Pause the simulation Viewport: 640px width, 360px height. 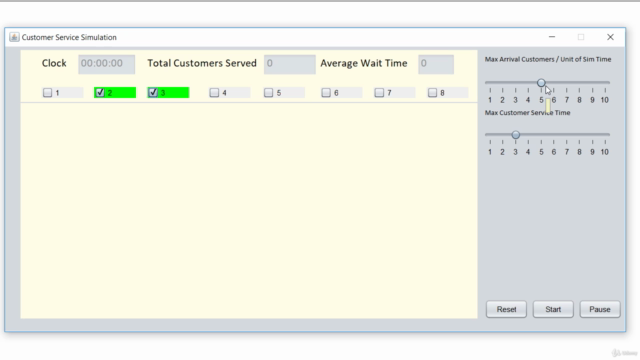coord(600,309)
